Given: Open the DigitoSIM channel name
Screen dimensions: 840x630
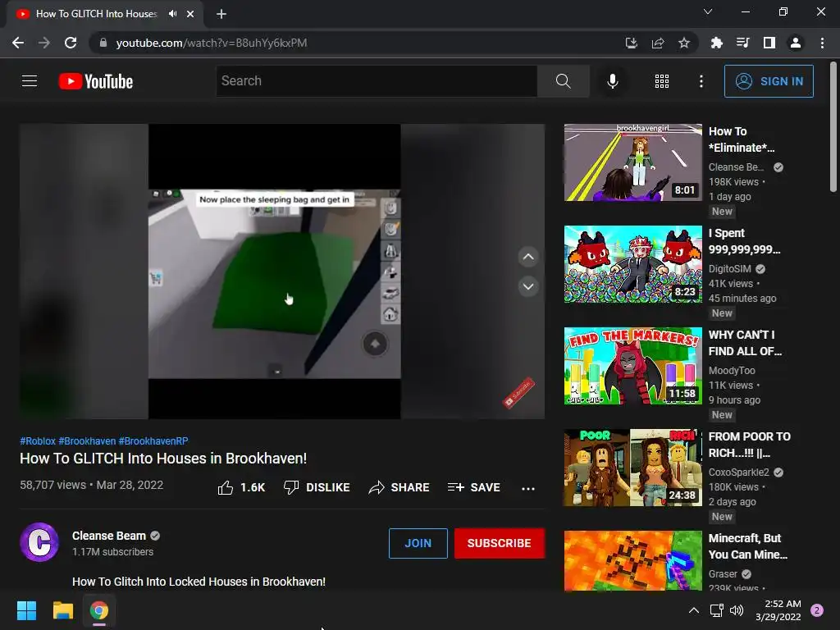Looking at the screenshot, I should pos(729,269).
